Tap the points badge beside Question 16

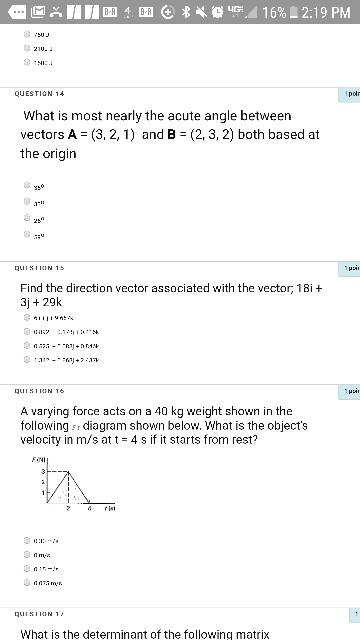click(x=349, y=391)
